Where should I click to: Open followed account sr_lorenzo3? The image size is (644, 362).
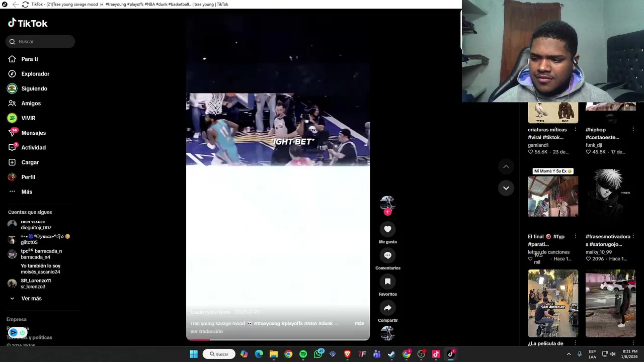(x=30, y=284)
